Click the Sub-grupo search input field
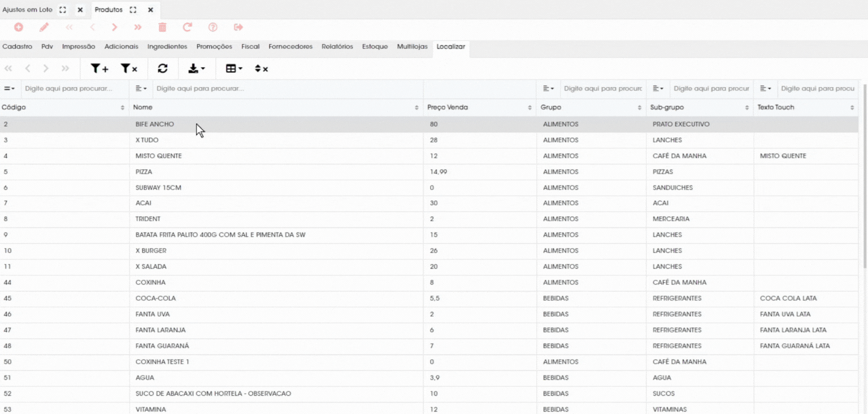Viewport: 868px width, 414px height. [711, 89]
